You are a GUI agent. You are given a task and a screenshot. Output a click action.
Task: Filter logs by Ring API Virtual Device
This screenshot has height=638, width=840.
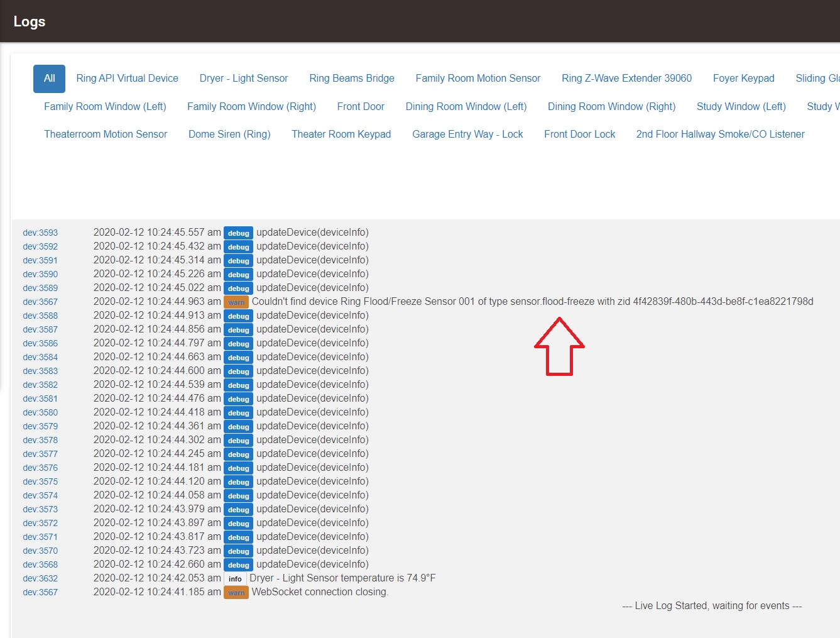click(x=127, y=79)
